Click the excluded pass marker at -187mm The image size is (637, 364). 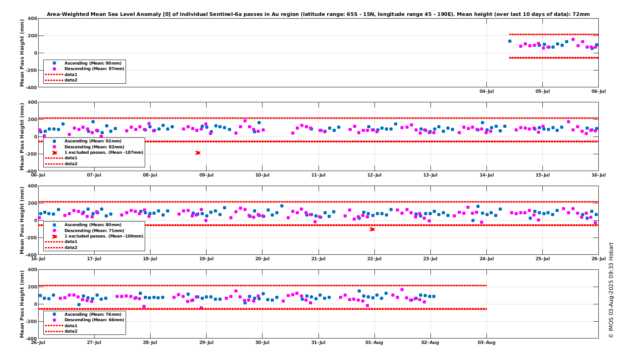click(198, 153)
